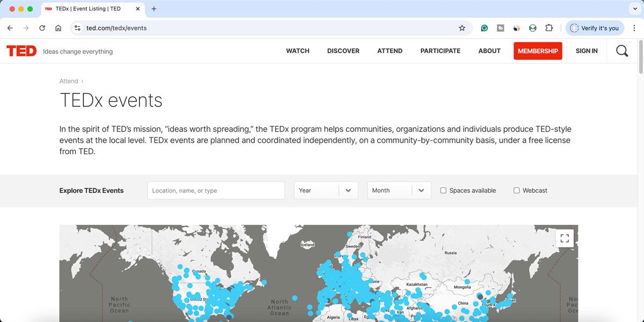
Task: Open the WATCH menu
Action: tap(297, 51)
